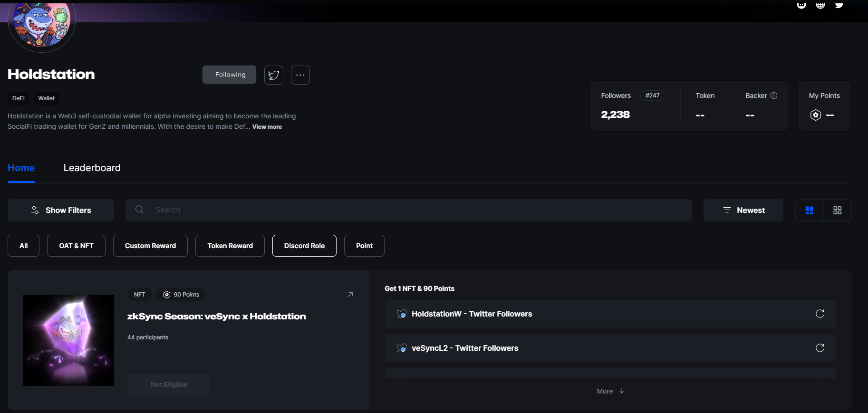Select the Custom Reward filter
This screenshot has width=868, height=413.
coord(150,246)
